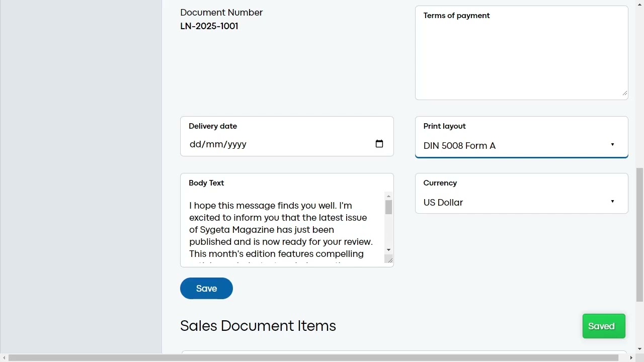Viewport: 644px width, 362px height.
Task: Click inside the Body Text message area
Action: [282, 230]
